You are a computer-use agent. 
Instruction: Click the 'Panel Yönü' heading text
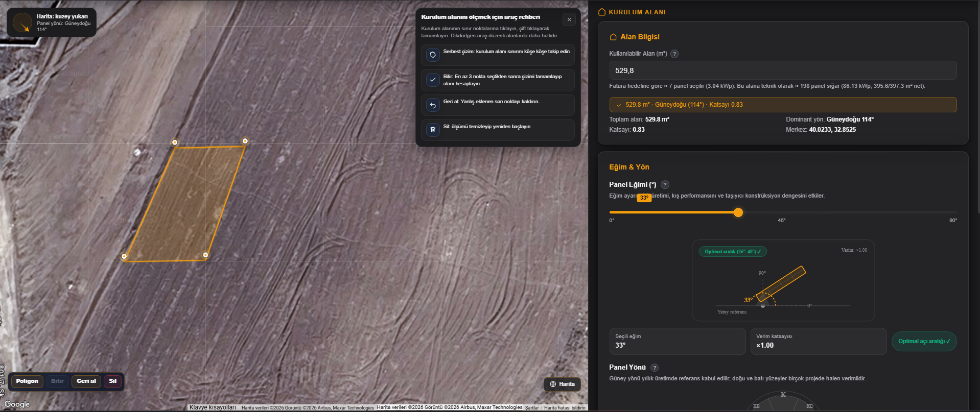point(627,368)
